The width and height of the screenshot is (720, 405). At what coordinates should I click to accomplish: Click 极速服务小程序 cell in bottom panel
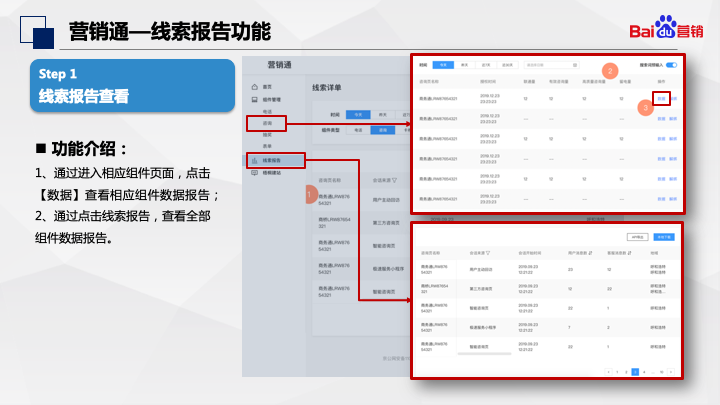(x=483, y=327)
